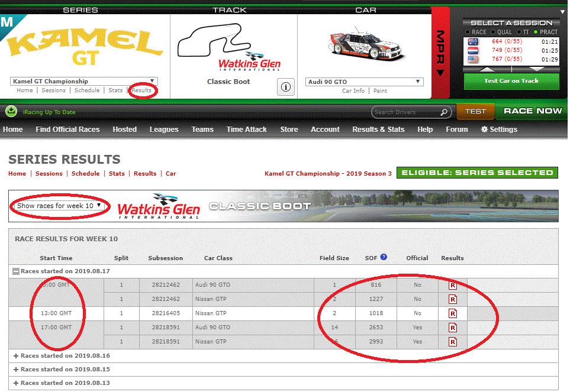Click the SOF help question mark icon
This screenshot has width=570, height=392.
384,257
